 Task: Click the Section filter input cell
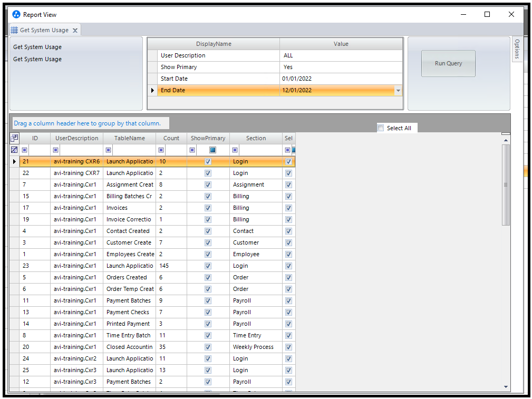coord(260,150)
